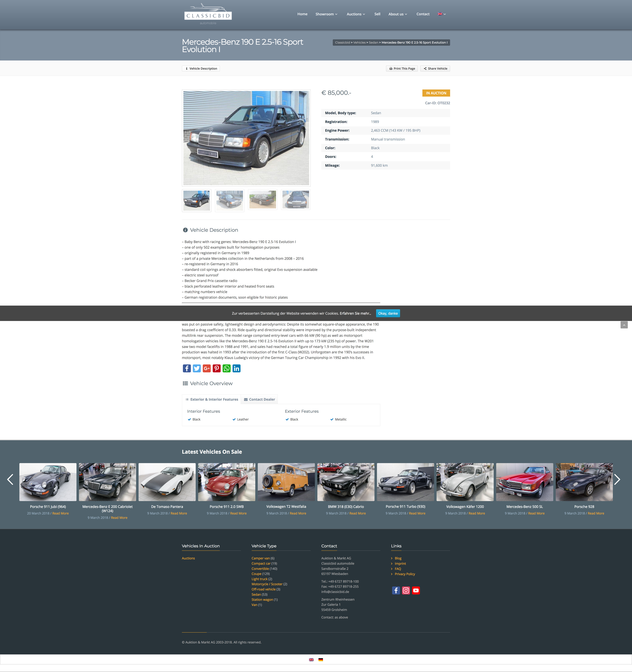
Task: Open Sedan vehicle type in footer
Action: [256, 595]
